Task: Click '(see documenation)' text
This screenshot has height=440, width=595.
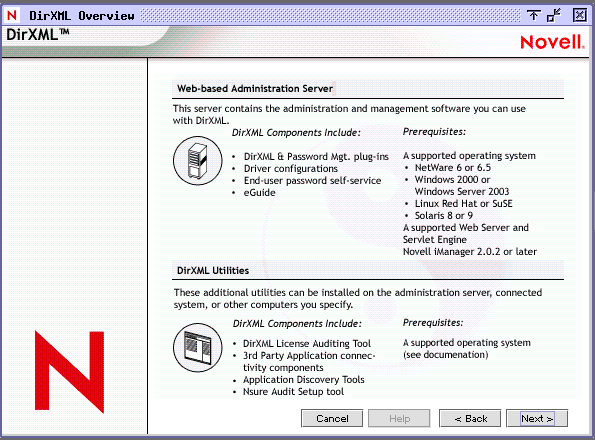Action: (x=445, y=355)
